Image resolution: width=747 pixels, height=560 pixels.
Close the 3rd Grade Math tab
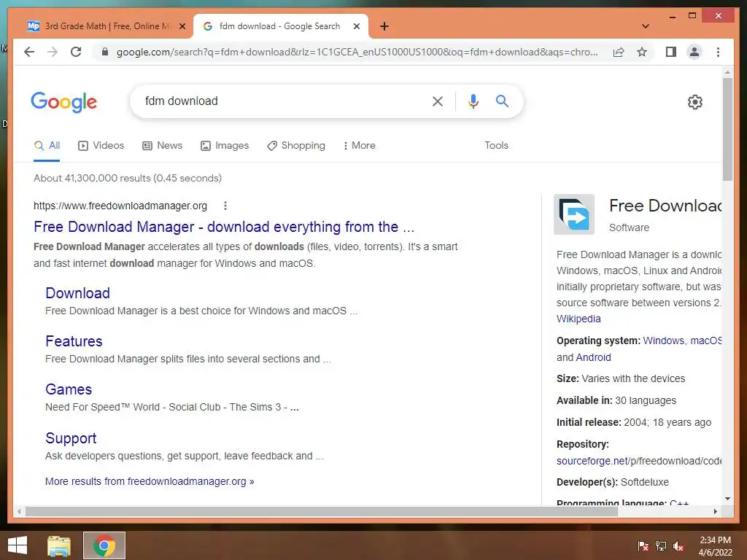[182, 26]
